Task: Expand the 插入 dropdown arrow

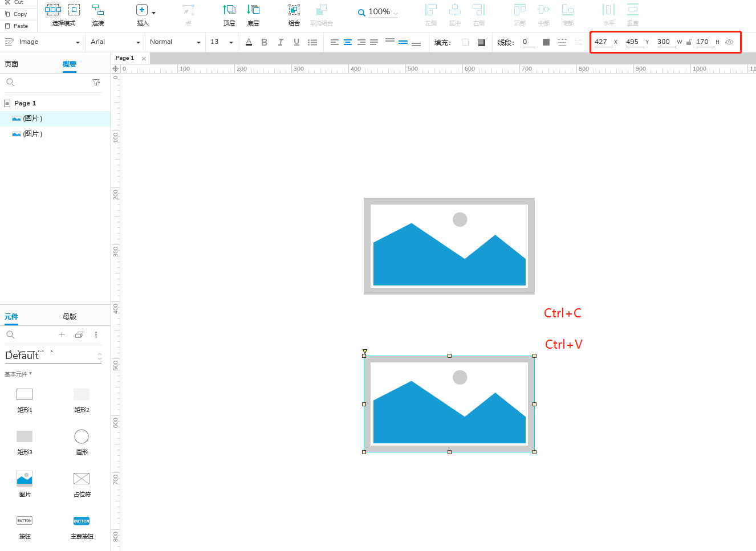Action: (x=153, y=13)
